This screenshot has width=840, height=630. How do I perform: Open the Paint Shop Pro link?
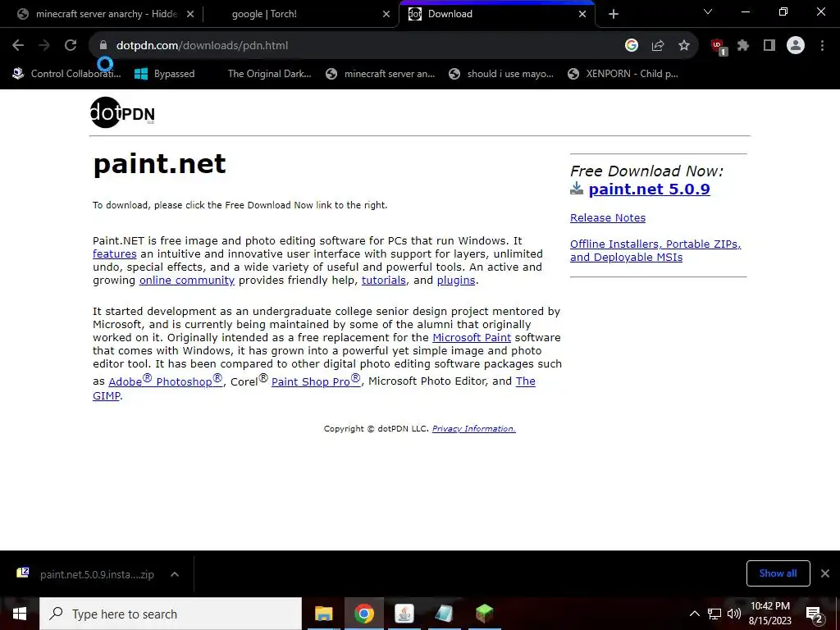(x=316, y=381)
